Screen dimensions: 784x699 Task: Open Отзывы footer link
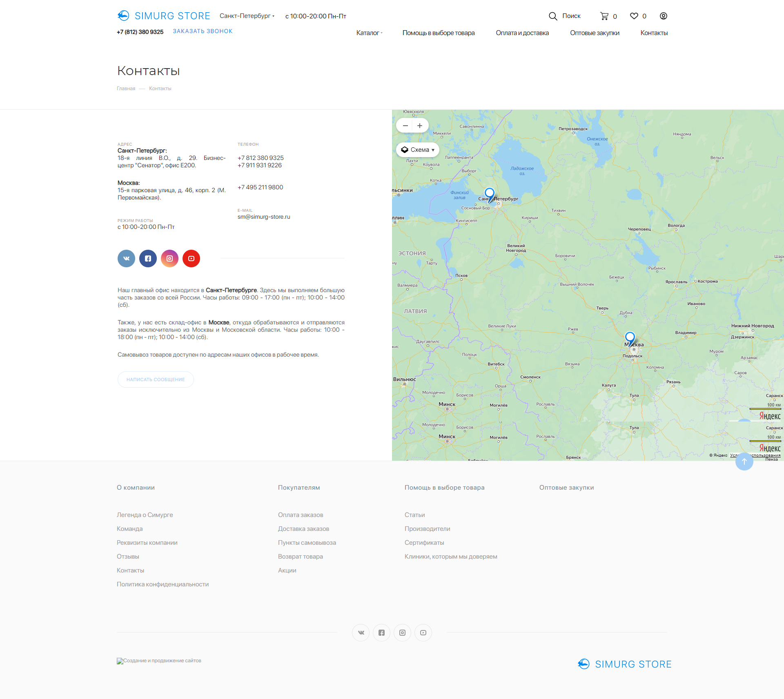pyautogui.click(x=128, y=557)
